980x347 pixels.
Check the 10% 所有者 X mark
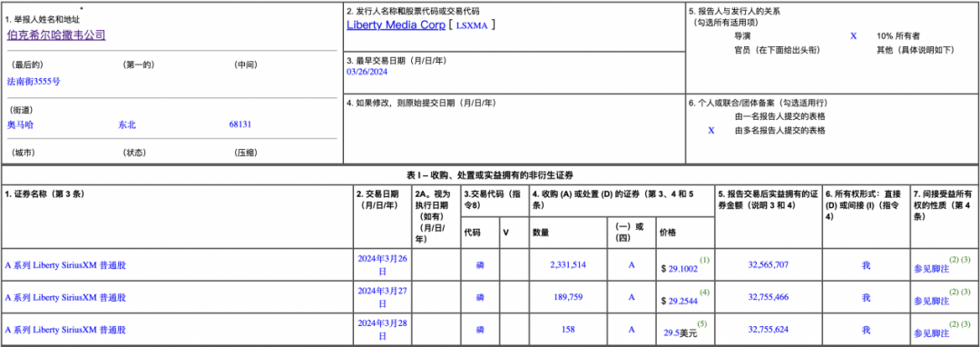tap(853, 36)
